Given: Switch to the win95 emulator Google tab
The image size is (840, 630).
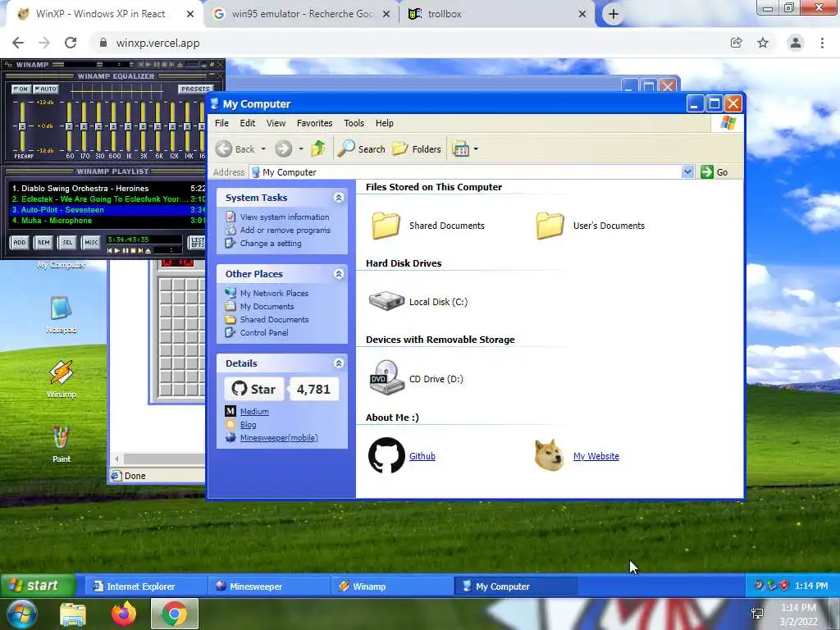Looking at the screenshot, I should (301, 14).
